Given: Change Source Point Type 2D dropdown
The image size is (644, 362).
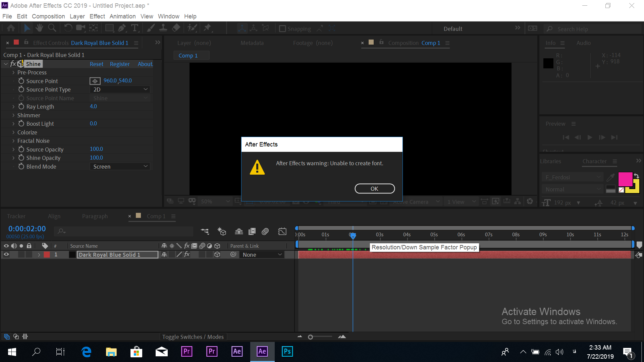Looking at the screenshot, I should pos(119,89).
